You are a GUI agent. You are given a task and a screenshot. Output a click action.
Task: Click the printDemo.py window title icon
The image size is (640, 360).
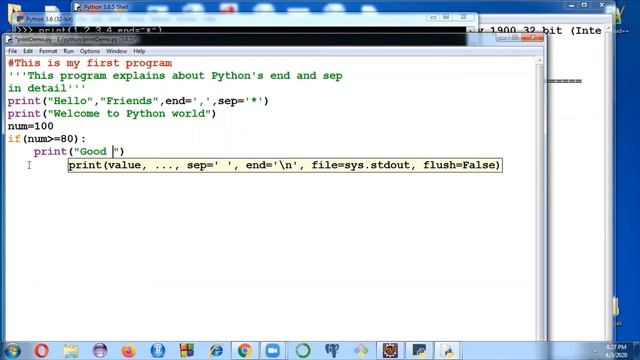[10, 40]
